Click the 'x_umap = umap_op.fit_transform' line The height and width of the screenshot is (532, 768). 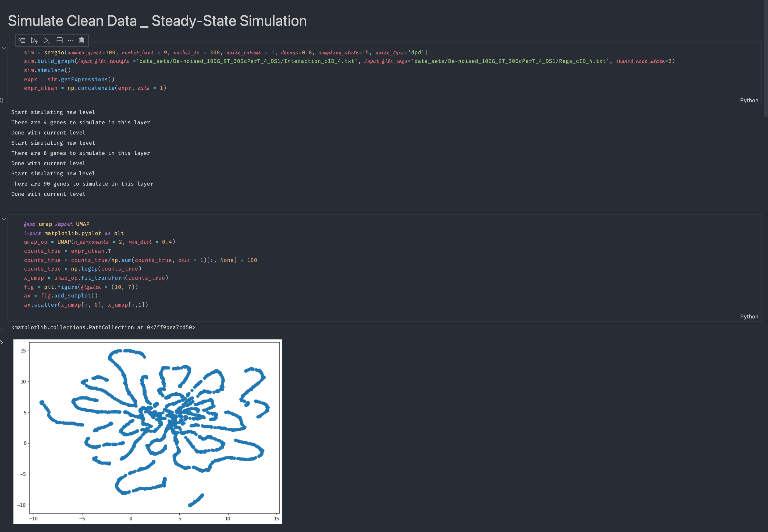(x=96, y=278)
